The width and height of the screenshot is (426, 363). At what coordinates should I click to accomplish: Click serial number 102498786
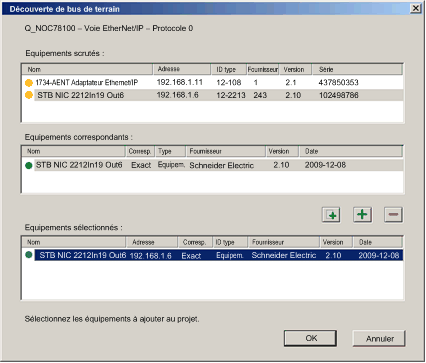tap(339, 95)
